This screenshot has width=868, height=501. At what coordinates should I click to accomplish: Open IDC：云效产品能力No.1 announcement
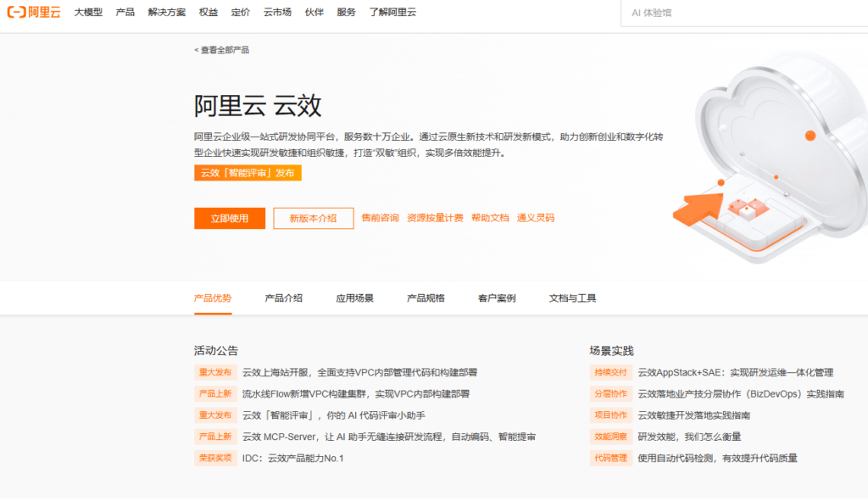(x=292, y=458)
